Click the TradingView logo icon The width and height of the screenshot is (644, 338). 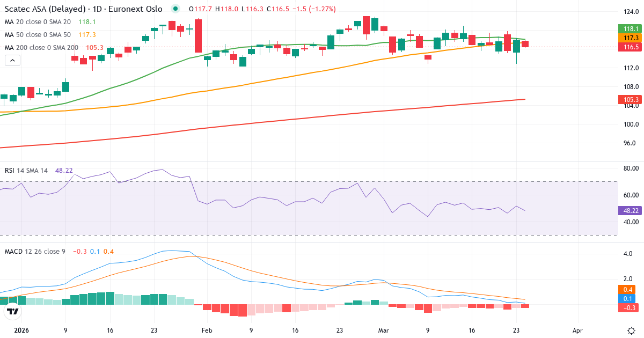(x=13, y=311)
